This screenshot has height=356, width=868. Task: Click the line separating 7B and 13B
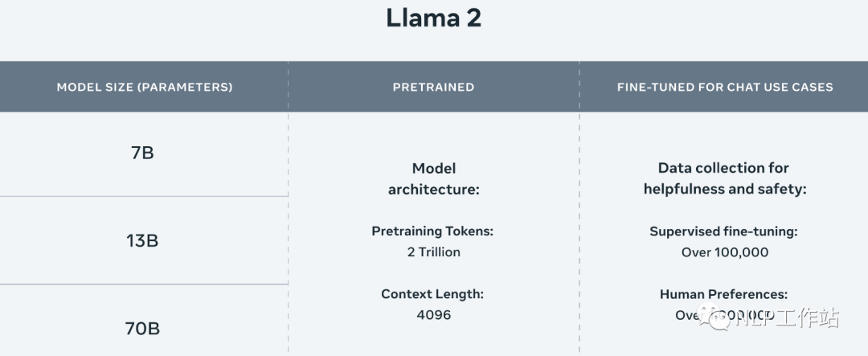[143, 196]
